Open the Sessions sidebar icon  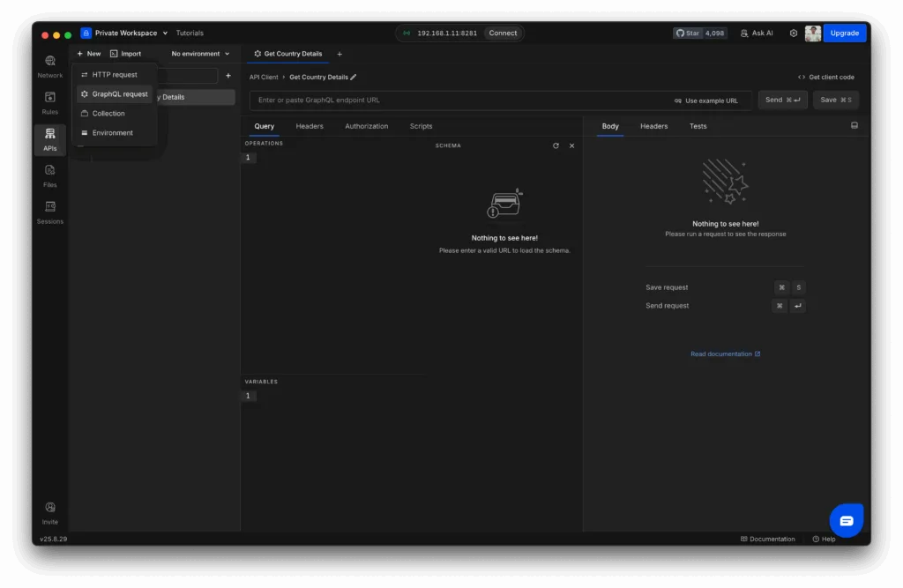pos(49,212)
